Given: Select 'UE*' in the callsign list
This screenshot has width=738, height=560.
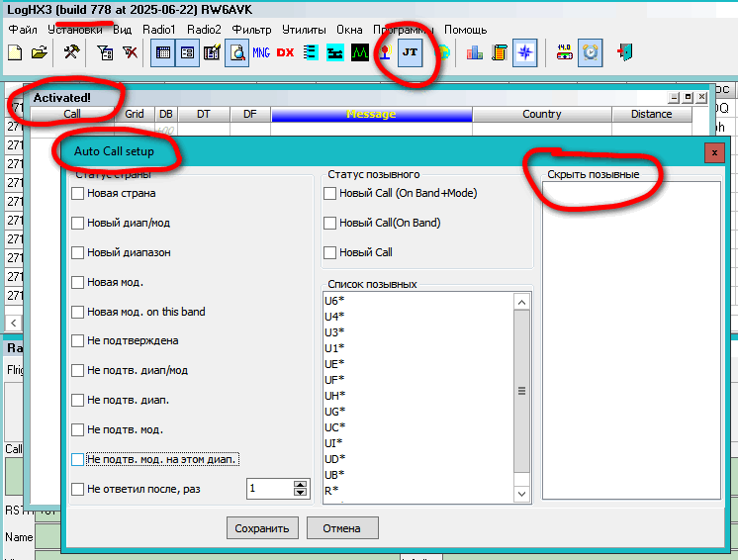Looking at the screenshot, I should click(x=334, y=364).
